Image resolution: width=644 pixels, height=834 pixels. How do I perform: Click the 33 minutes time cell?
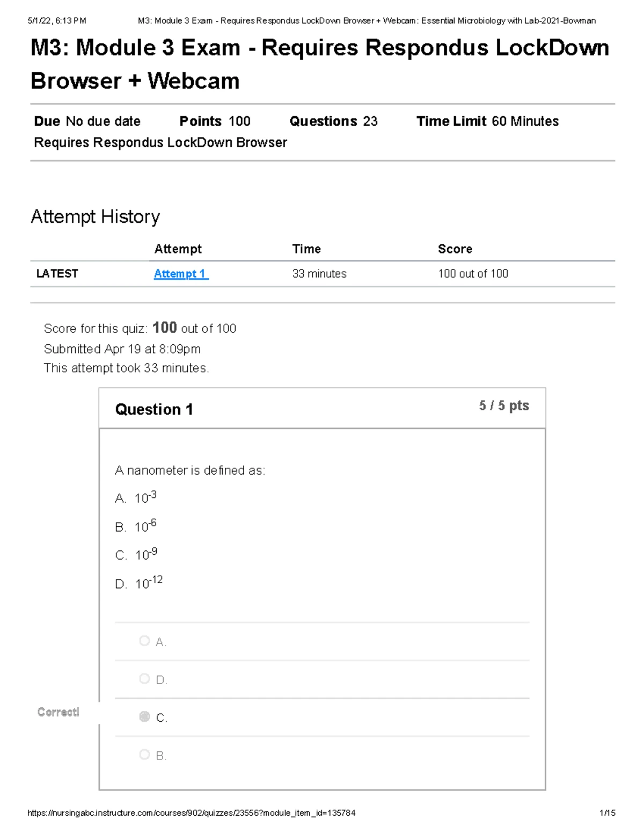click(x=319, y=274)
